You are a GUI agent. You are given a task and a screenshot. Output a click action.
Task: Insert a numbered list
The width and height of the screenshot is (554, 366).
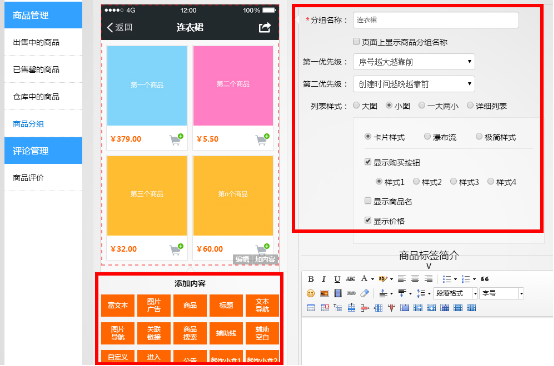[466, 279]
